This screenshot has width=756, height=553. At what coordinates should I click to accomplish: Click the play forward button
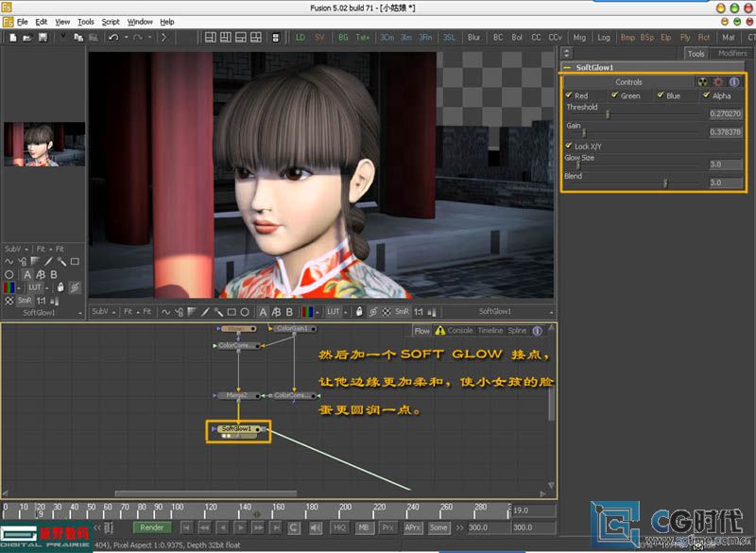(x=241, y=527)
